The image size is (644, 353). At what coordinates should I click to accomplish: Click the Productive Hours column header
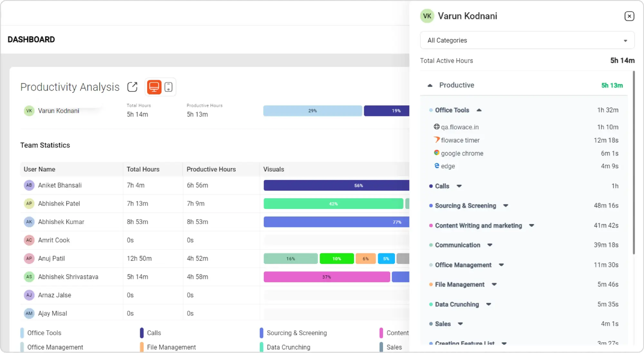[211, 169]
